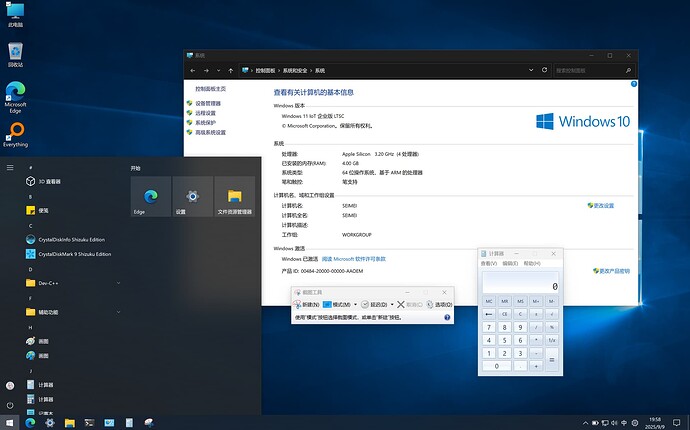This screenshot has height=430, width=690.
Task: Click the 1/x button in Calculator
Action: pos(552,340)
